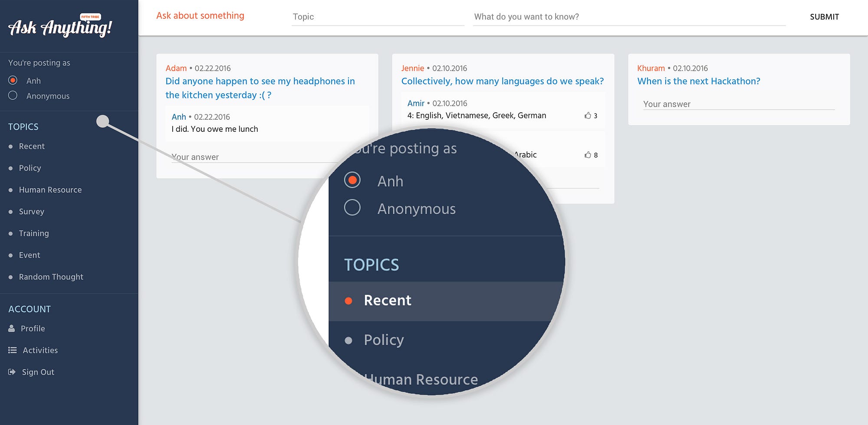The image size is (868, 425).
Task: Select the Human Resource topic
Action: 50,190
